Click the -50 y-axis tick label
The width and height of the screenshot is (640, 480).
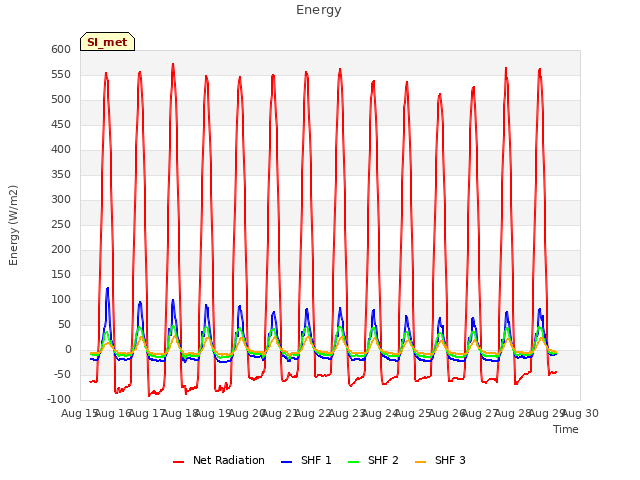(x=62, y=375)
